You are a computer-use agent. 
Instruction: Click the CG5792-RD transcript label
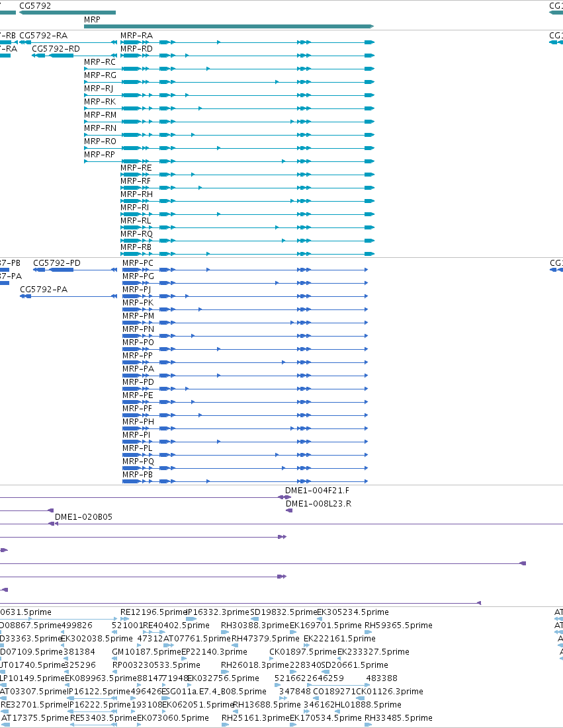tap(56, 49)
